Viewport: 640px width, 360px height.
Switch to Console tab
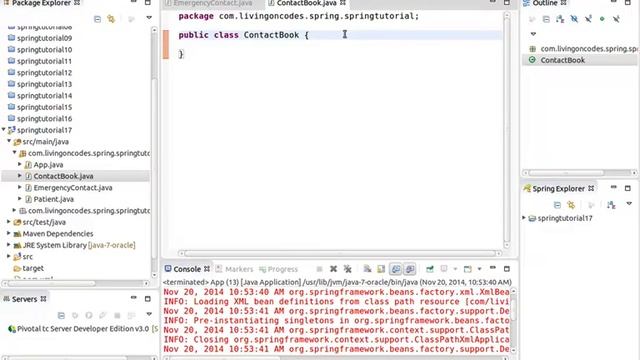[x=187, y=269]
